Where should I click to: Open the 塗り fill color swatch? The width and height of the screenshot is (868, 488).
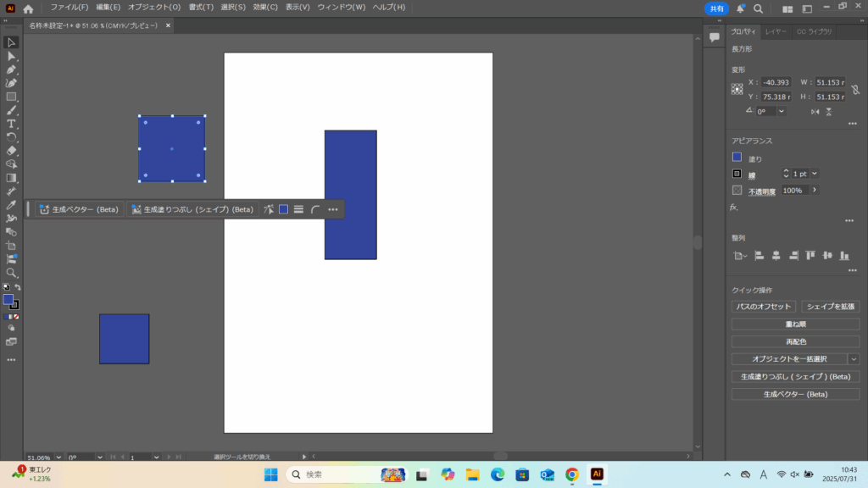737,158
